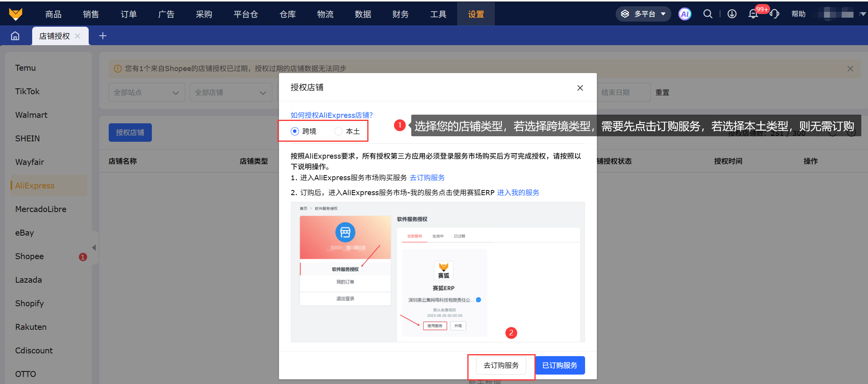Expand the 全部店铺 dropdown
The image size is (868, 384).
point(231,93)
